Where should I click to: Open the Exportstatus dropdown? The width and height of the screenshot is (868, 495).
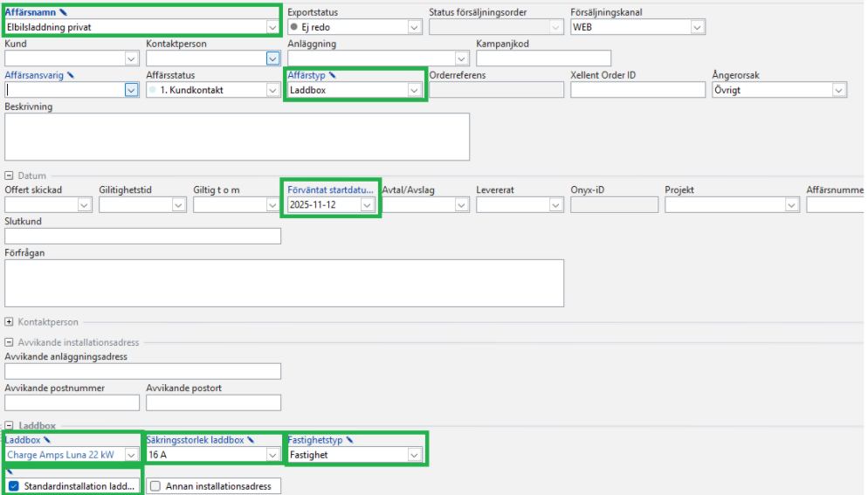coord(414,27)
